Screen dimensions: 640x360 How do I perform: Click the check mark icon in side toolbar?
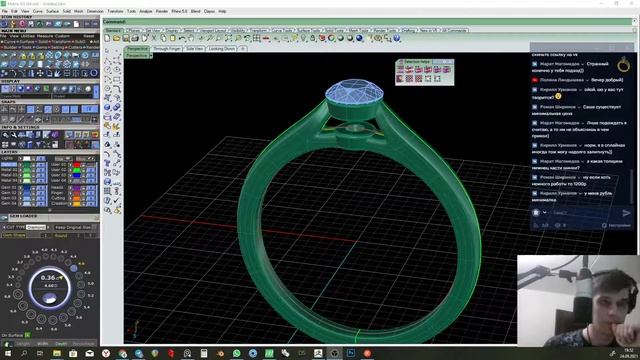coord(117,200)
